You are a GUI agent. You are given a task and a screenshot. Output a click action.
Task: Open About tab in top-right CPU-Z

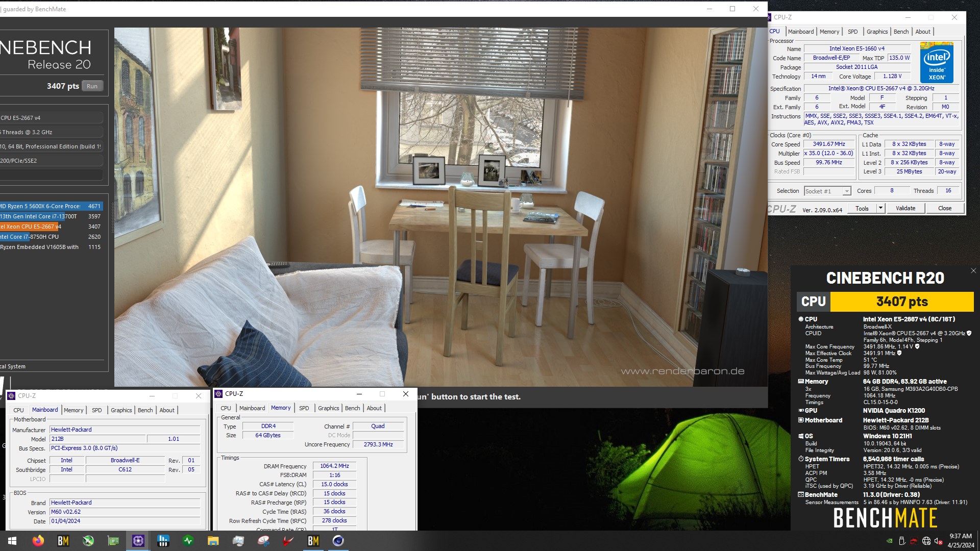922,32
